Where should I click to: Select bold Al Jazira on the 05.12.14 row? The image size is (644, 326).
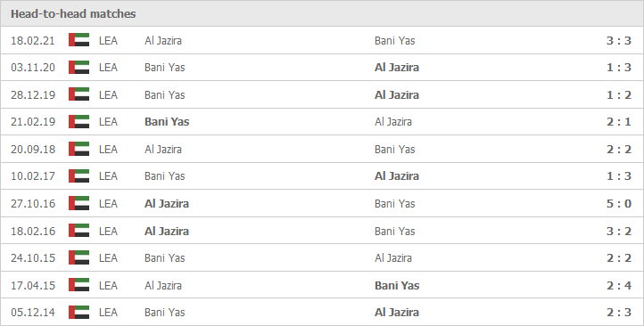click(x=397, y=312)
